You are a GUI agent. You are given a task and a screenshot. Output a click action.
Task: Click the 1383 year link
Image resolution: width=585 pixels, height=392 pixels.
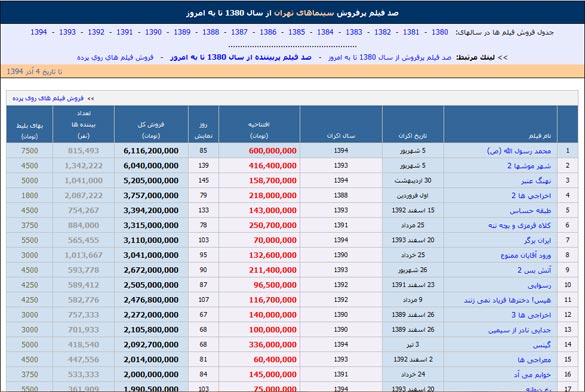354,32
